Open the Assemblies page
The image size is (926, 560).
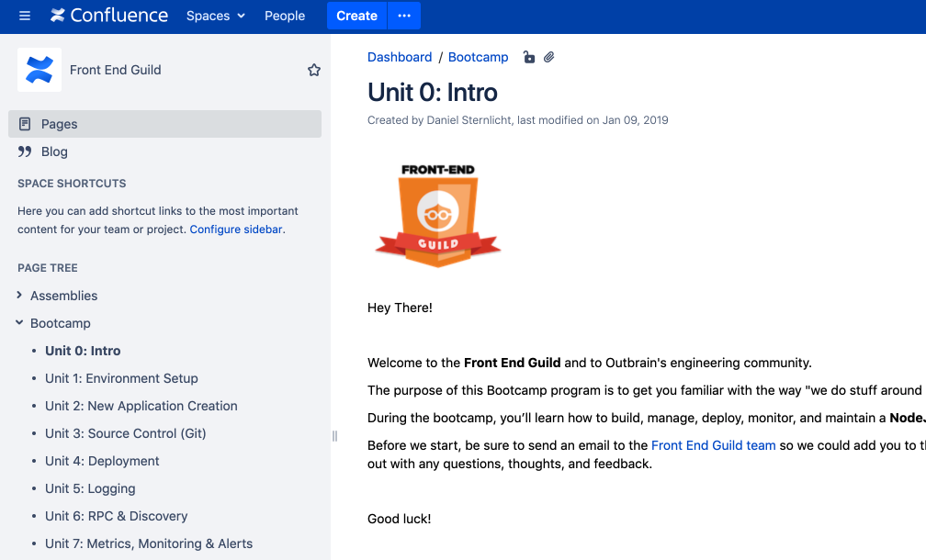click(63, 296)
